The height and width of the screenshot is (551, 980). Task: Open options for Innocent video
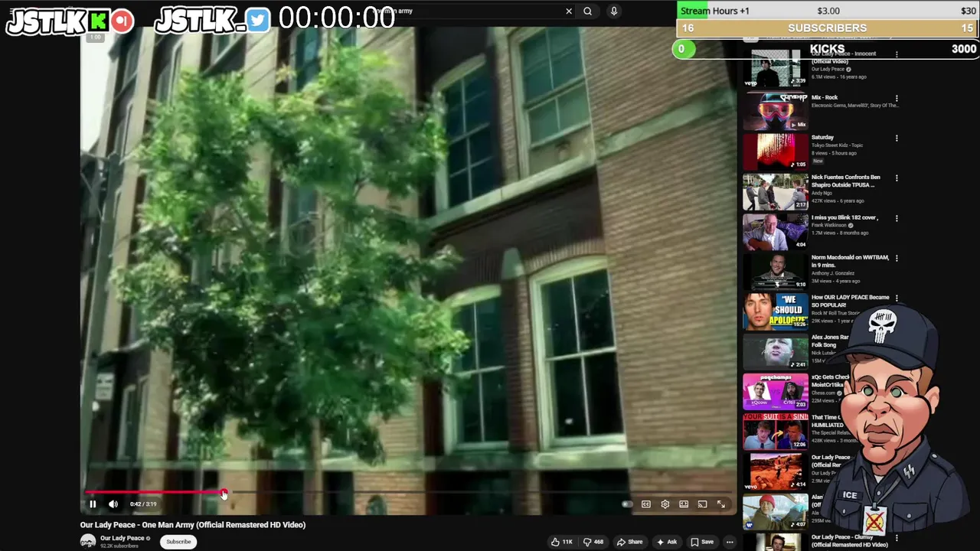click(x=897, y=55)
